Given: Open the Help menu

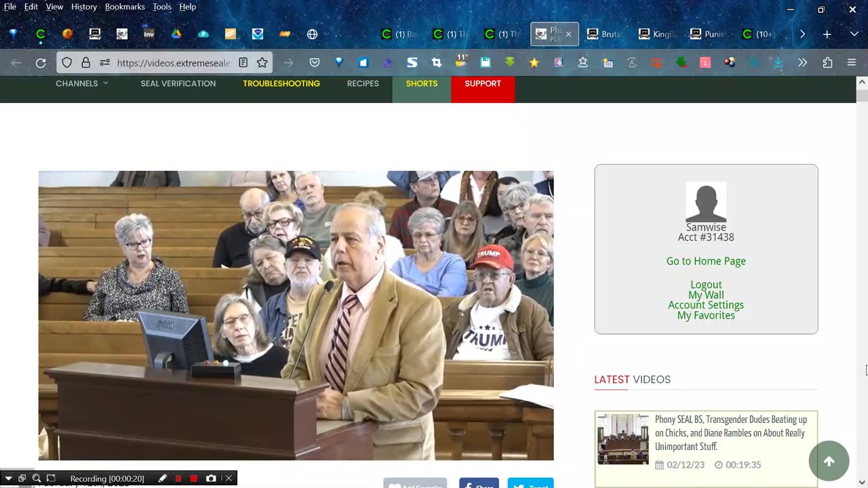Looking at the screenshot, I should [188, 7].
